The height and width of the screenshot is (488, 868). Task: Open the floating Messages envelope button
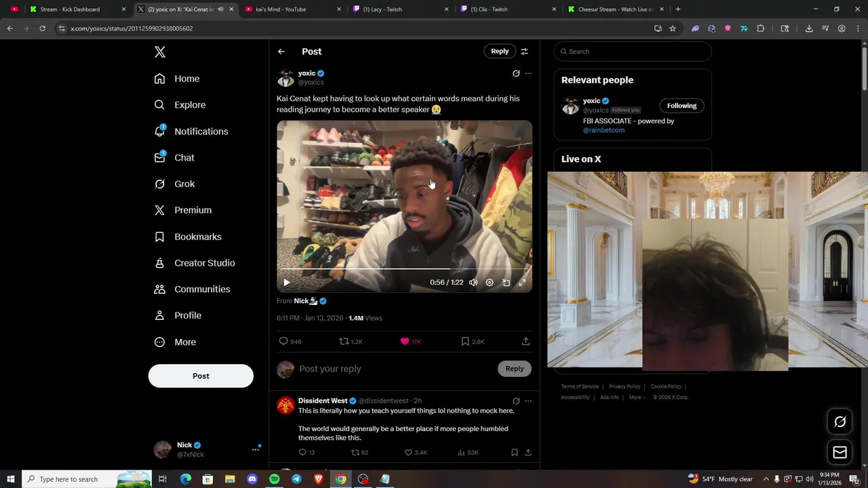(840, 453)
